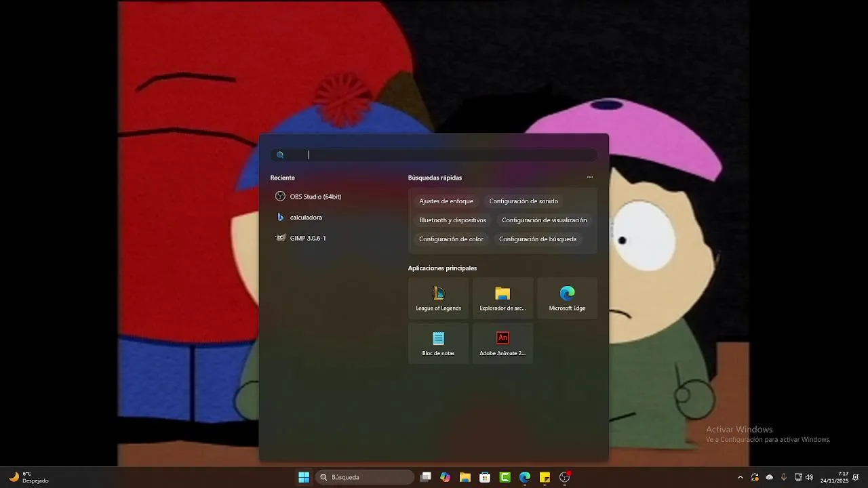
Task: Launch Microsoft Edge tile
Action: (x=568, y=298)
